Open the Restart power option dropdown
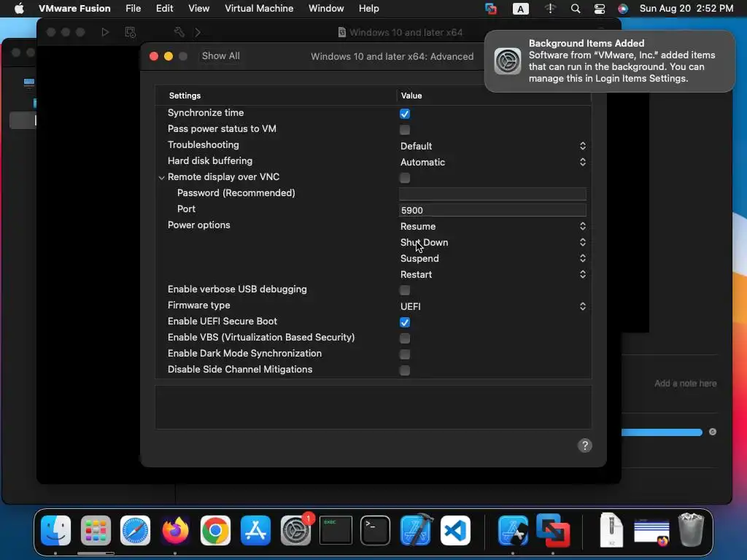 [x=492, y=274]
